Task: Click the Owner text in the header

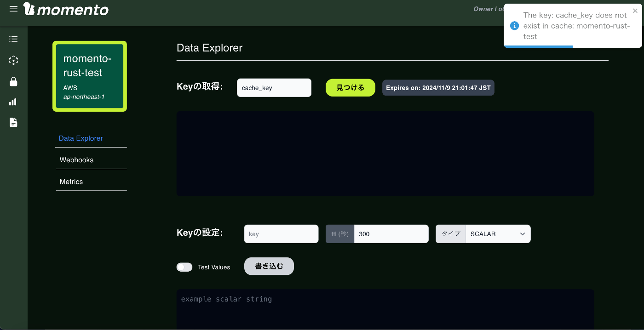Action: pos(483,9)
